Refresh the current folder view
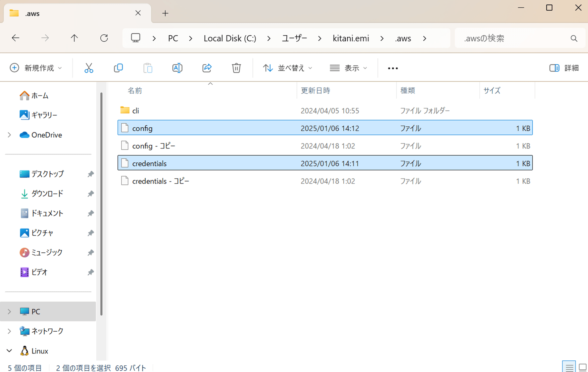The width and height of the screenshot is (588, 372). (104, 38)
